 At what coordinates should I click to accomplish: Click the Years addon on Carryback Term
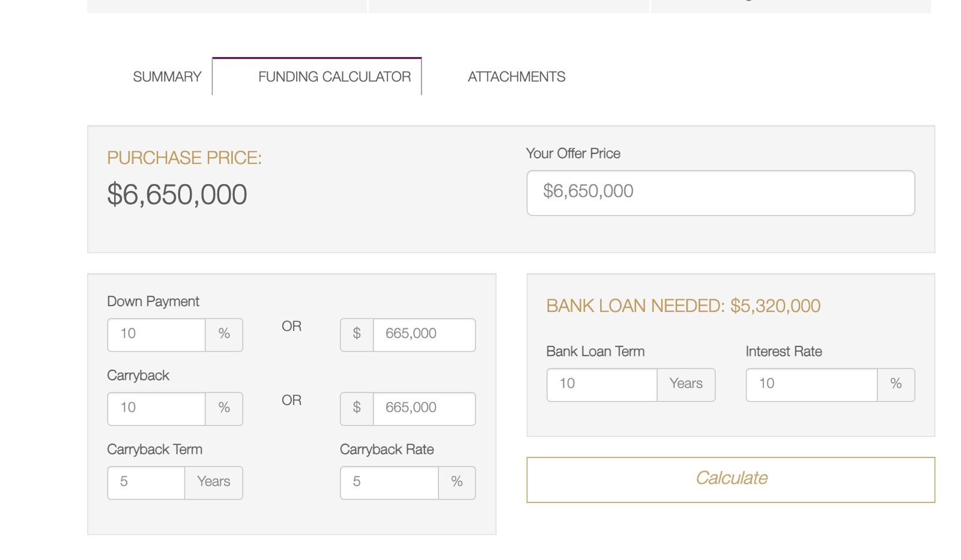[x=214, y=482]
